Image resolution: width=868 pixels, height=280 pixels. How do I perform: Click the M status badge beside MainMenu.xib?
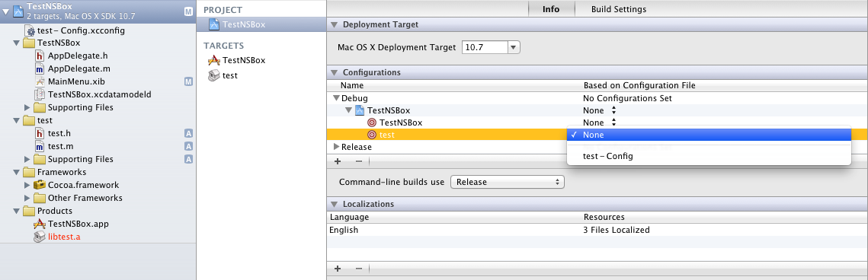188,81
